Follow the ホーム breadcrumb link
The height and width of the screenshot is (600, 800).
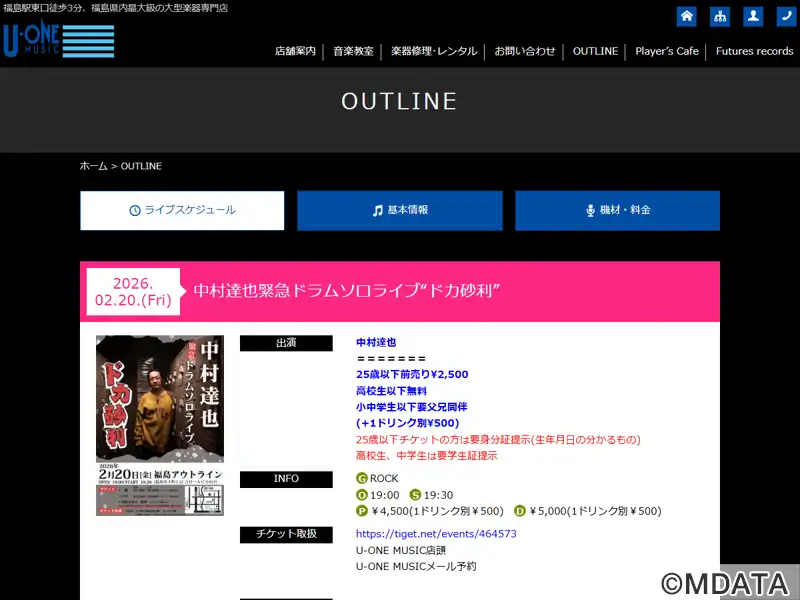[x=93, y=166]
